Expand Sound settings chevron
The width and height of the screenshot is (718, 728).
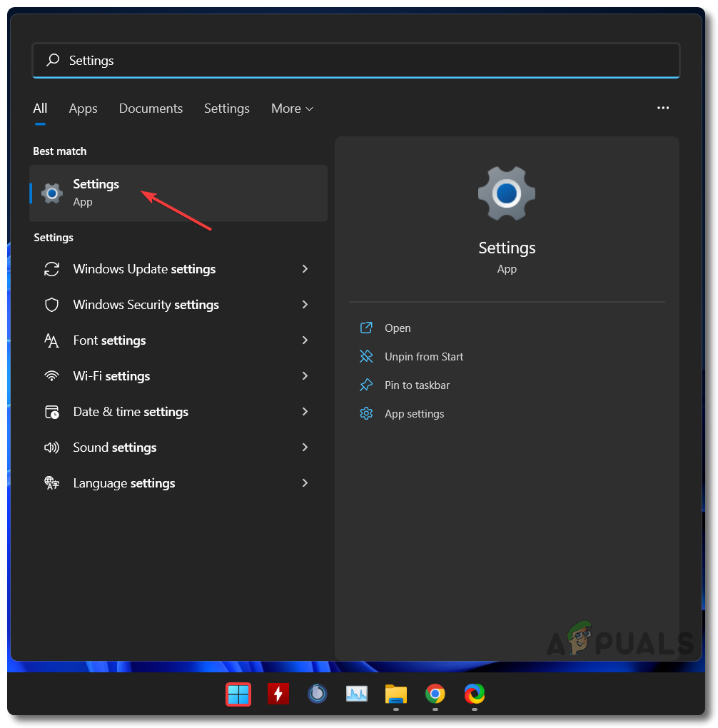coord(305,448)
